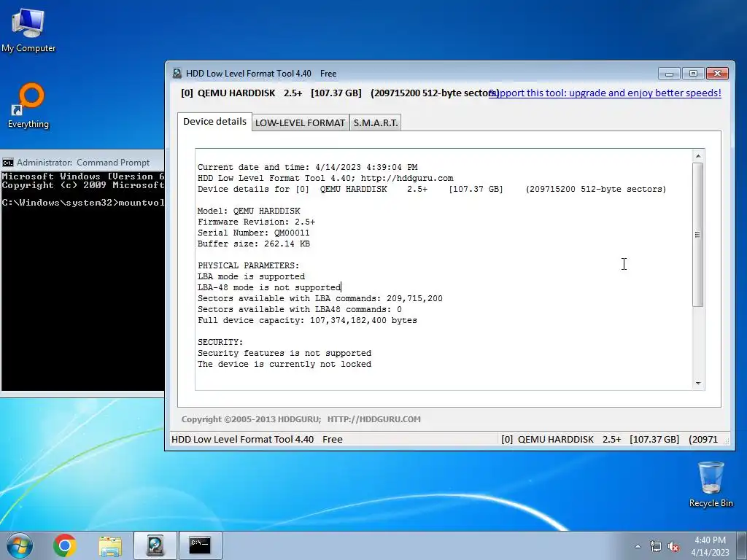Click 'The device is currently not locked'
This screenshot has width=747, height=560.
(x=285, y=365)
